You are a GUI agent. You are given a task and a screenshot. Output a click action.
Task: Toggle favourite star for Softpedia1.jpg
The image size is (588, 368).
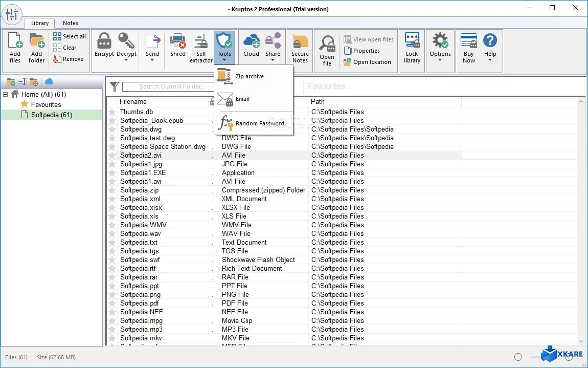pos(112,164)
